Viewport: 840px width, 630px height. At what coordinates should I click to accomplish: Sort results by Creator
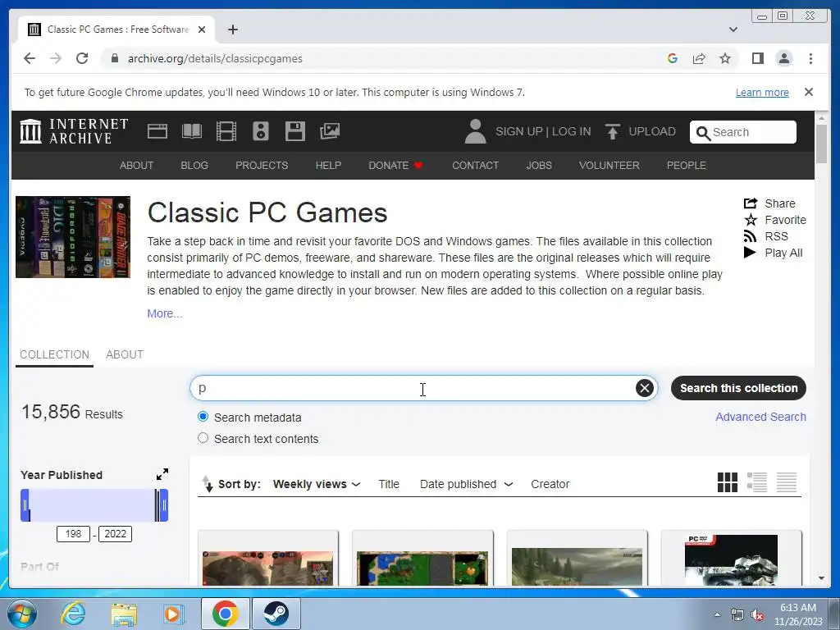pos(550,484)
